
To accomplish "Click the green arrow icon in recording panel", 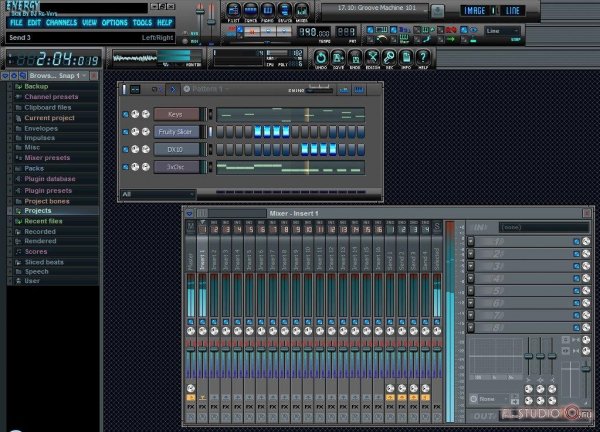I will [x=451, y=39].
